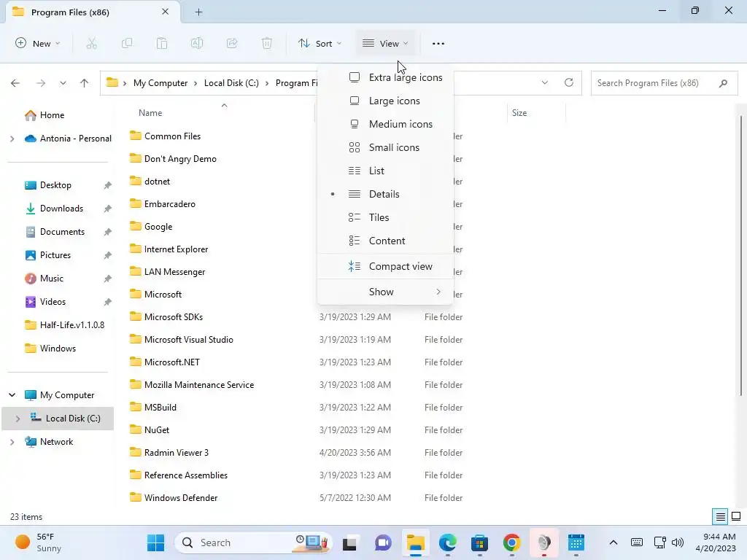Click the vertical scrollbar of file list

point(741,254)
